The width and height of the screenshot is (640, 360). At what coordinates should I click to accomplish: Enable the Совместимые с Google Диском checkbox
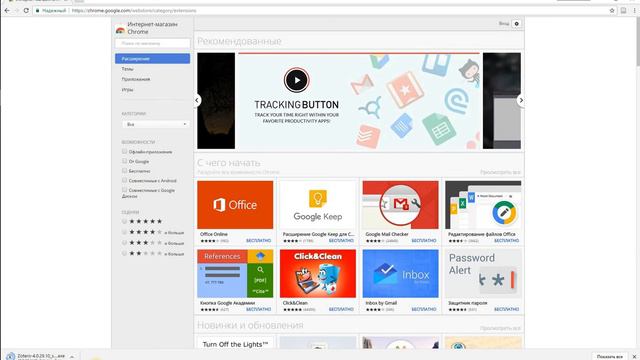(x=124, y=190)
